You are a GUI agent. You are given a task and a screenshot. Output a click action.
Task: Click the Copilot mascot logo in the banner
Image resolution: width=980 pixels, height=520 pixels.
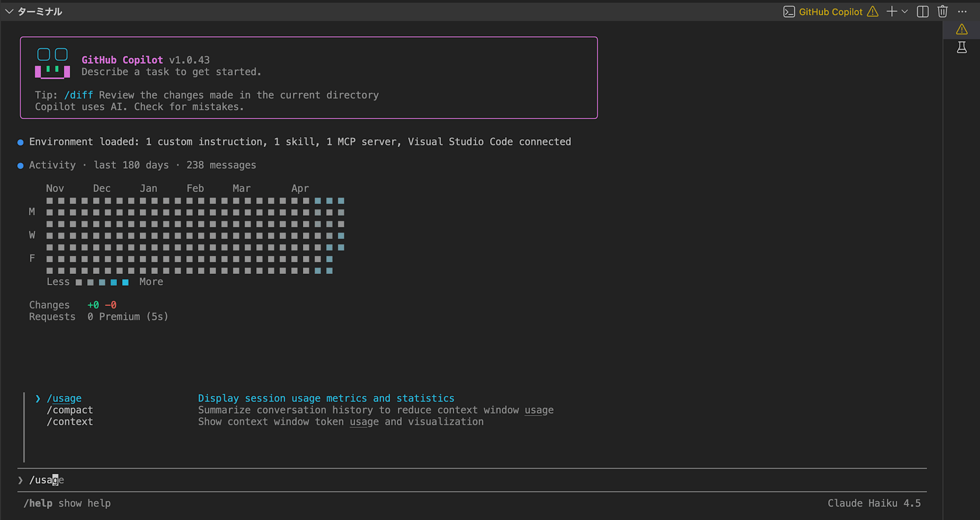point(52,63)
